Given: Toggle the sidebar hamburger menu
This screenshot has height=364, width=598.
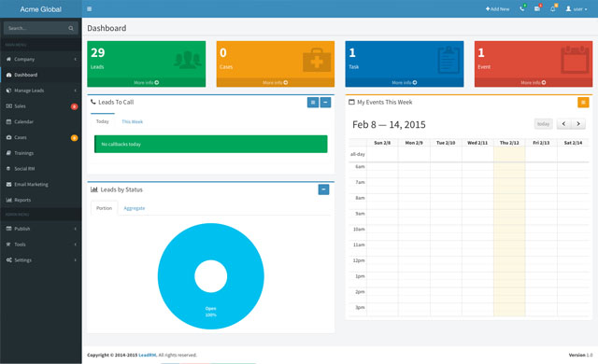Looking at the screenshot, I should coord(90,8).
